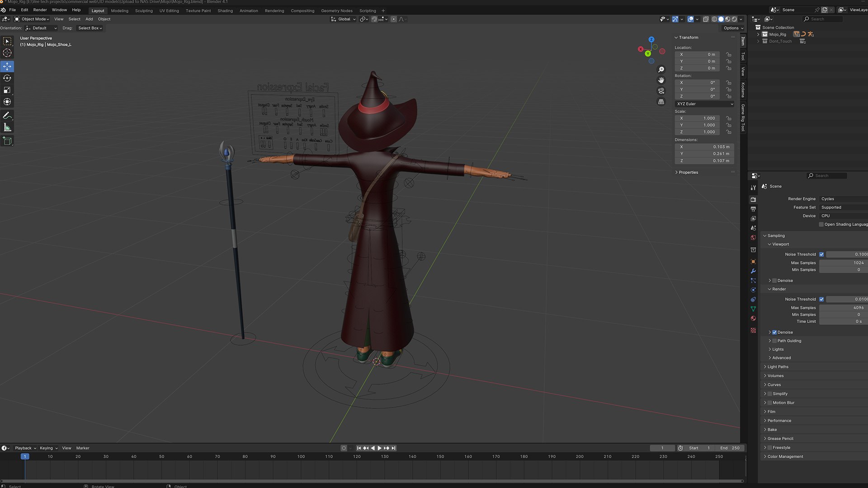Toggle camera view icon
This screenshot has width=868, height=488.
661,91
